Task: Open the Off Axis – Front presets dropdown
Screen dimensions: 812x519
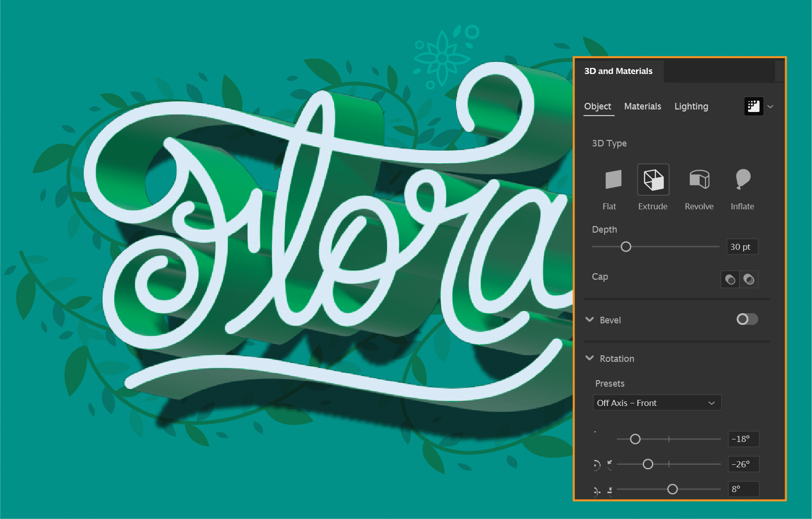Action: [x=657, y=402]
